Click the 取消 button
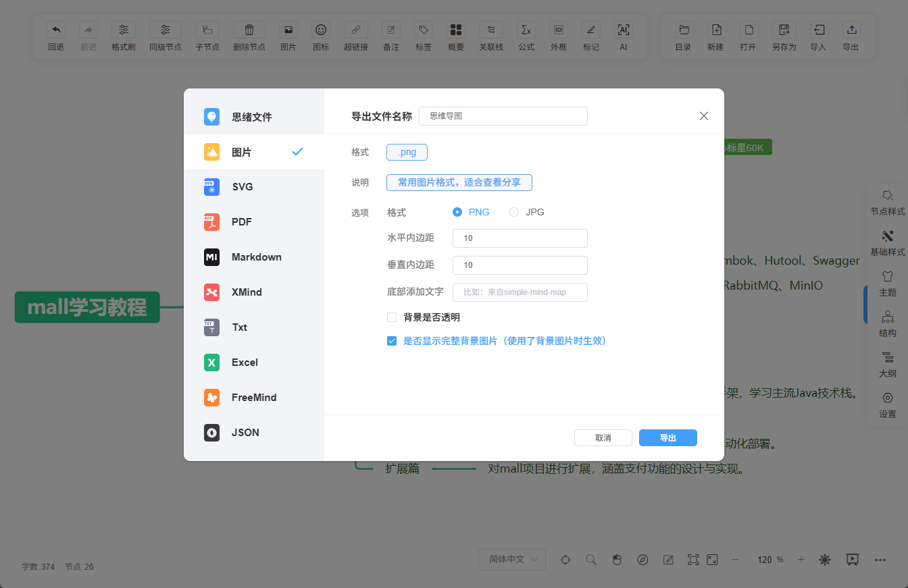This screenshot has height=588, width=908. pyautogui.click(x=603, y=437)
